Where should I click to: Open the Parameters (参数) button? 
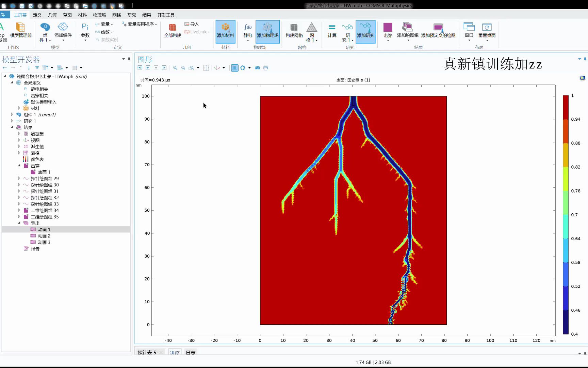coord(85,31)
